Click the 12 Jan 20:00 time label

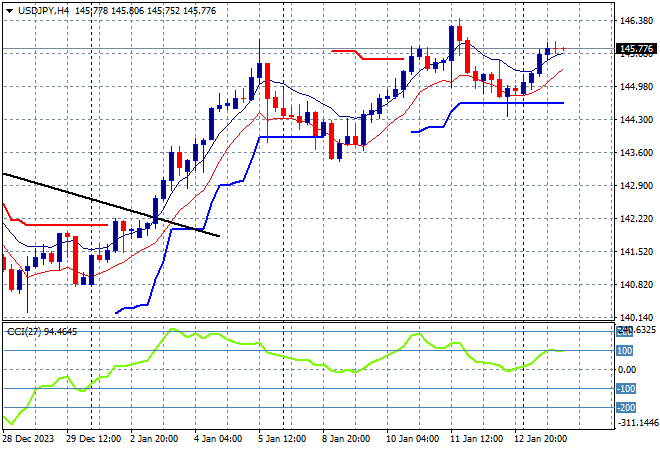[x=540, y=439]
